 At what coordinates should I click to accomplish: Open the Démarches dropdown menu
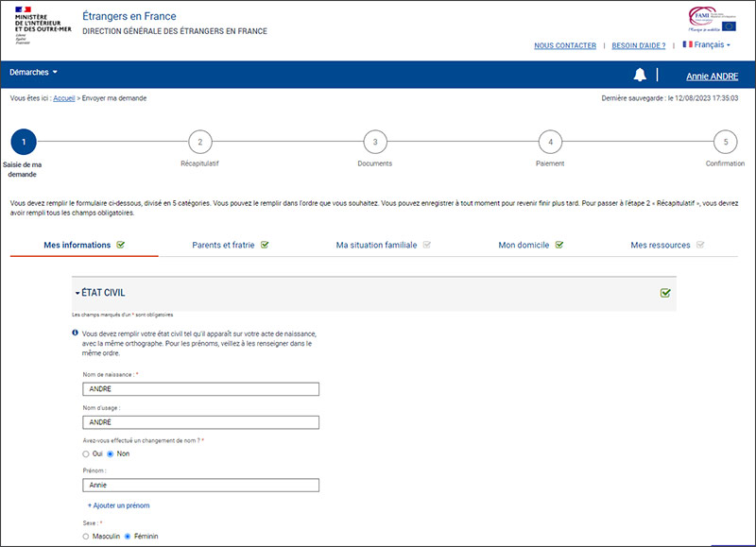[34, 72]
